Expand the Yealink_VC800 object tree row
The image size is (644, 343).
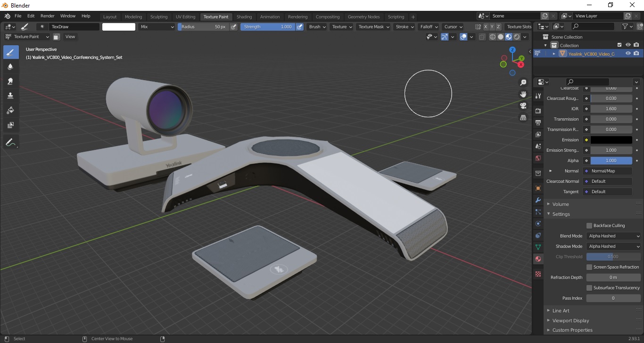[554, 54]
